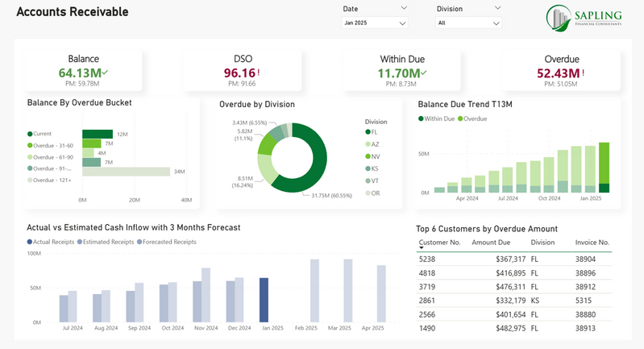
Task: Click the Actual Receipts legend marker
Action: tap(30, 242)
